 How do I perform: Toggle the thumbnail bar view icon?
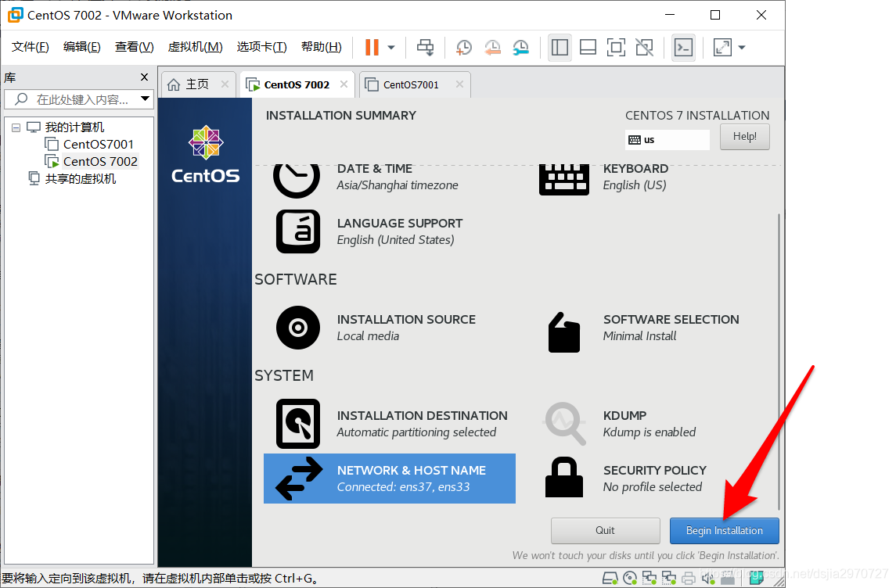[x=588, y=48]
